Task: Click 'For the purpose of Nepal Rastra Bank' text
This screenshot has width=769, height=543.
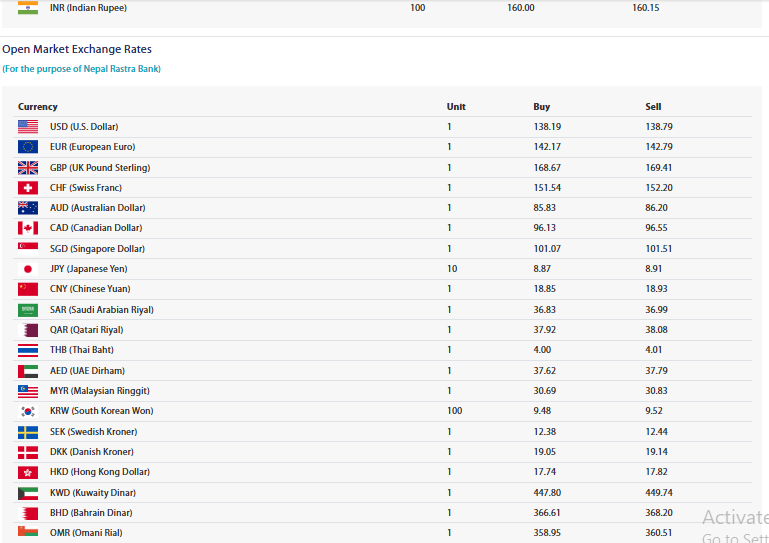Action: pos(81,69)
